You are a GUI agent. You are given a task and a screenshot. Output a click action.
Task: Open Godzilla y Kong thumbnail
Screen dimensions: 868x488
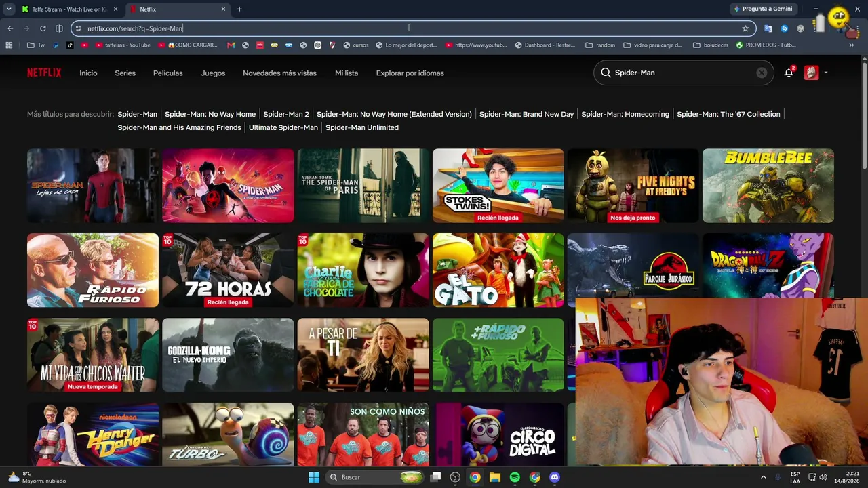pos(228,355)
